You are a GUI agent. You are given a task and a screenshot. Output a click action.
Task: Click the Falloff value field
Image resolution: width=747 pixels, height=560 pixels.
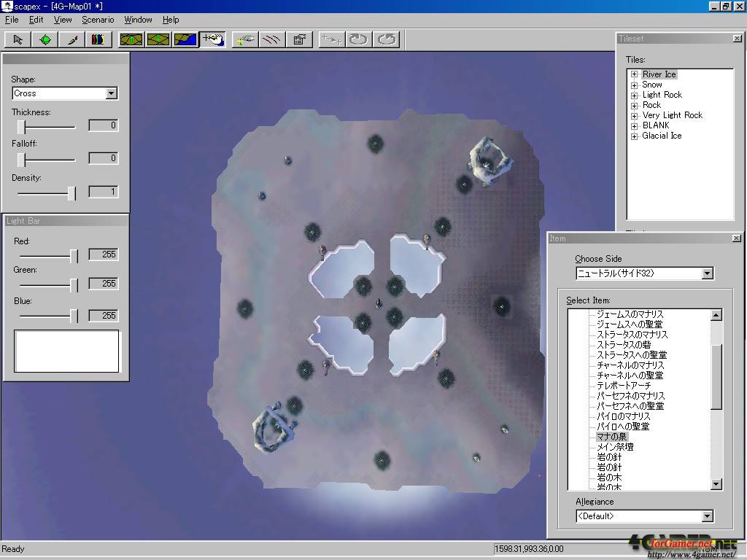pos(104,158)
